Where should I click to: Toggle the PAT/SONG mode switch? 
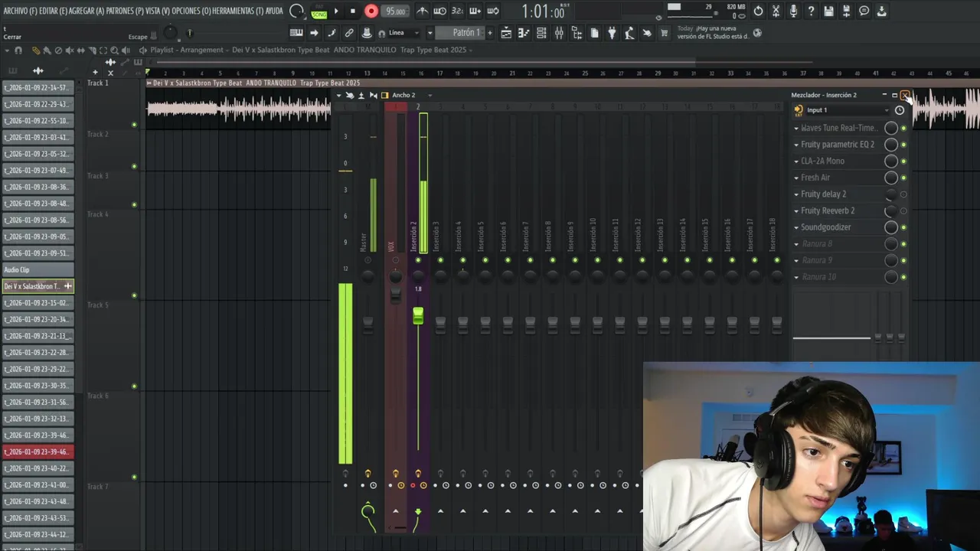click(319, 11)
